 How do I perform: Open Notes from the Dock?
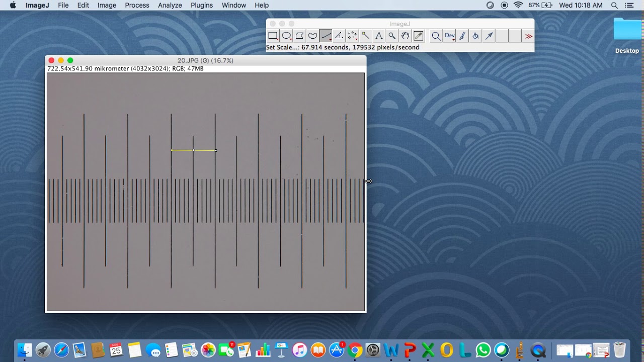coord(134,349)
